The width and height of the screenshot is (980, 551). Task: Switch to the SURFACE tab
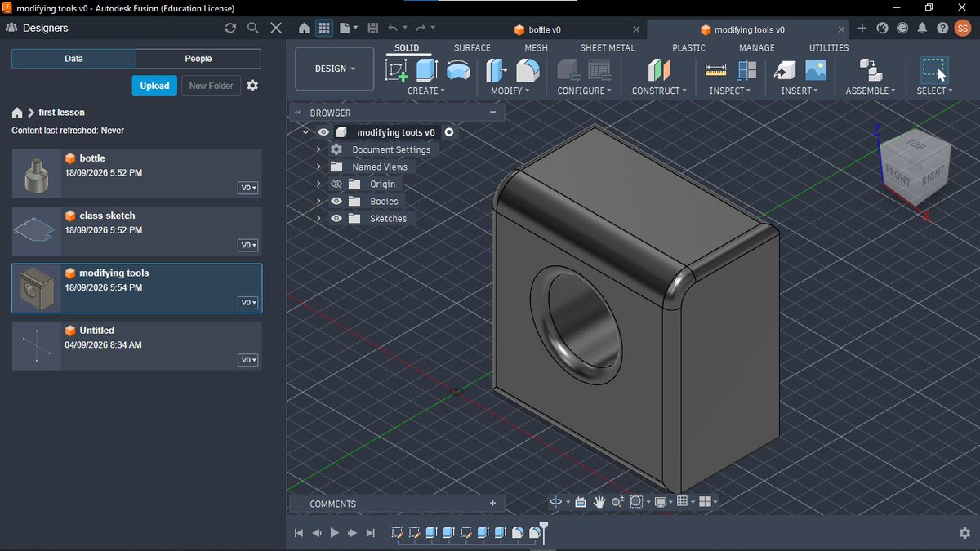[x=472, y=48]
